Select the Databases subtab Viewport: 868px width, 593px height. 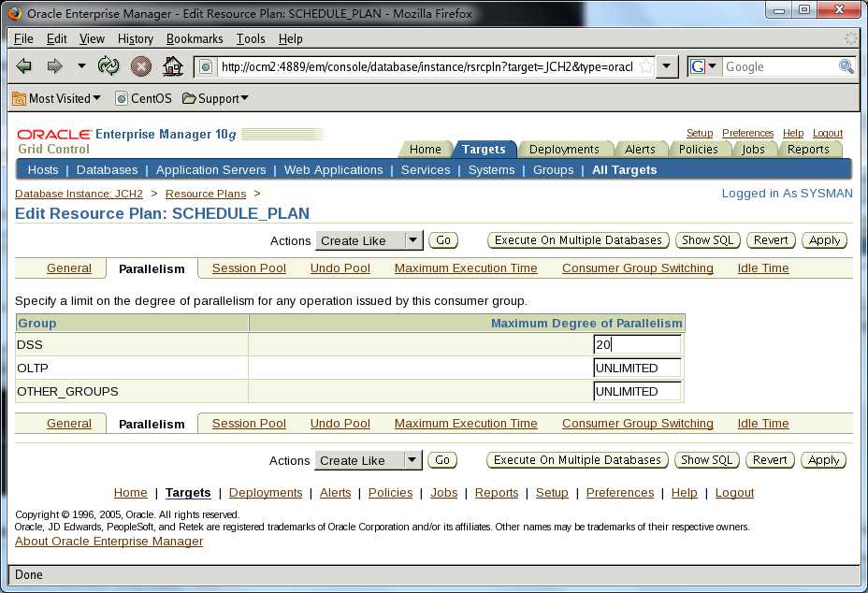tap(107, 170)
